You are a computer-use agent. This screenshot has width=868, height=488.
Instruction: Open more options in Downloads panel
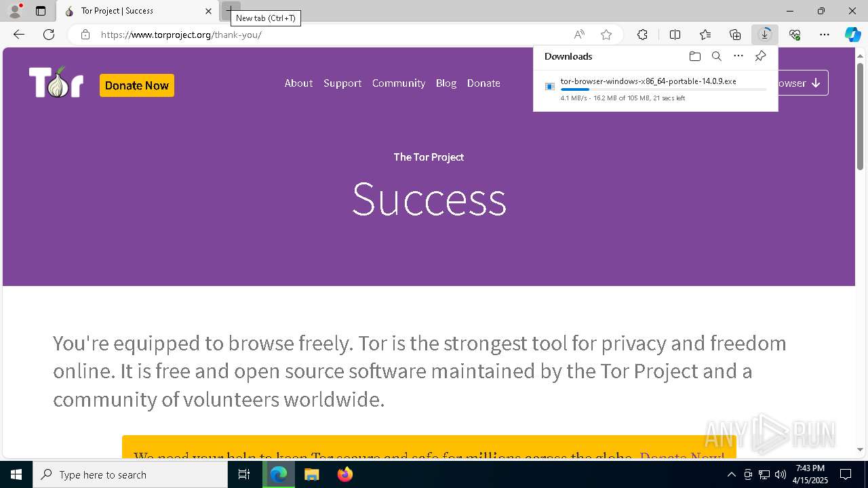coord(738,56)
